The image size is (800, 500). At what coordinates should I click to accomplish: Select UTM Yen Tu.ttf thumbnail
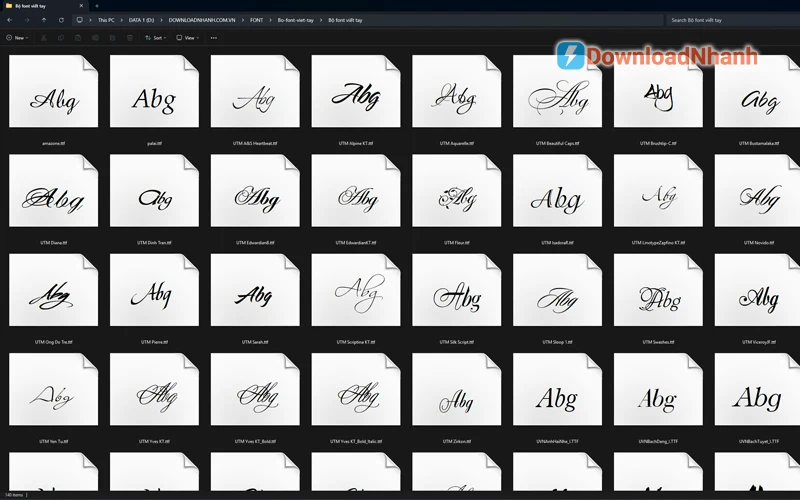click(54, 390)
